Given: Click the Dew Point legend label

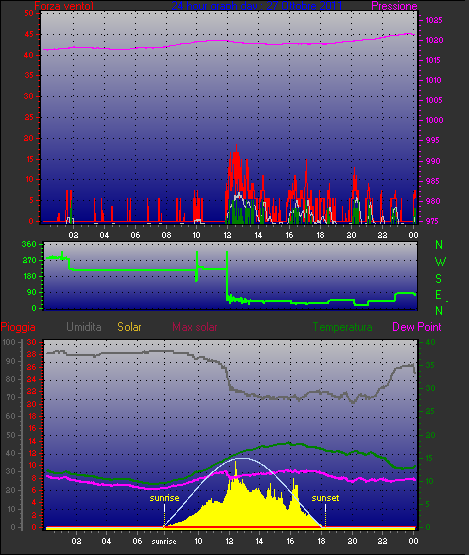Looking at the screenshot, I should pyautogui.click(x=417, y=327).
